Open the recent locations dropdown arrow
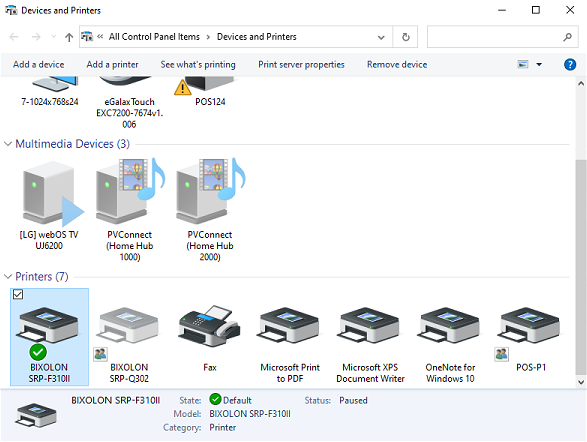This screenshot has height=442, width=587. point(54,36)
